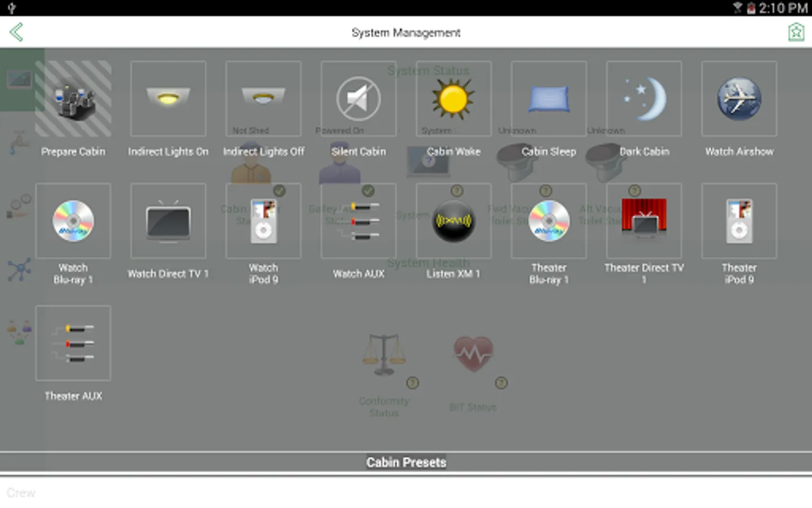Tap the 2:10 PM clock

click(x=783, y=8)
